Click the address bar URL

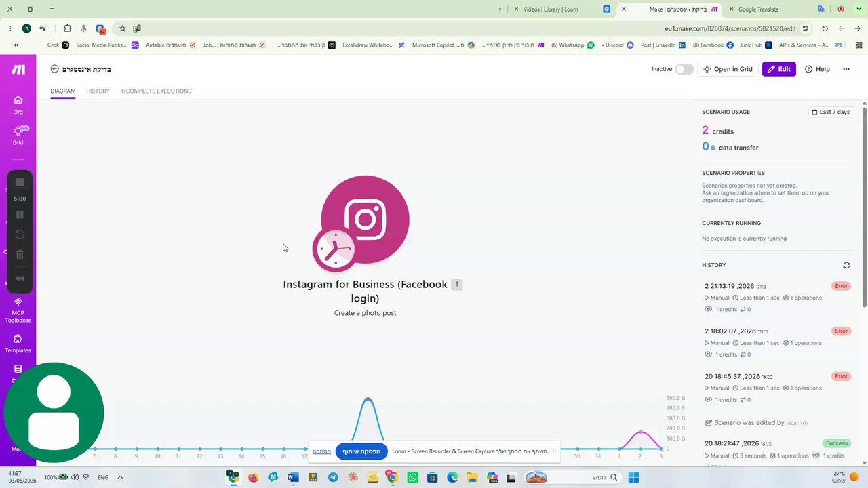coord(730,28)
